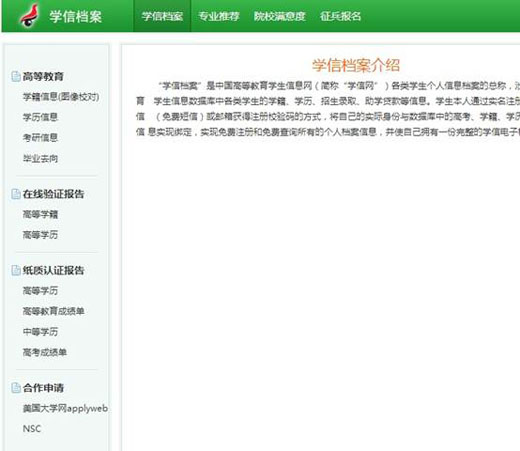This screenshot has width=520, height=451.
Task: Open the 征兵报名 navigation tab
Action: (x=340, y=16)
